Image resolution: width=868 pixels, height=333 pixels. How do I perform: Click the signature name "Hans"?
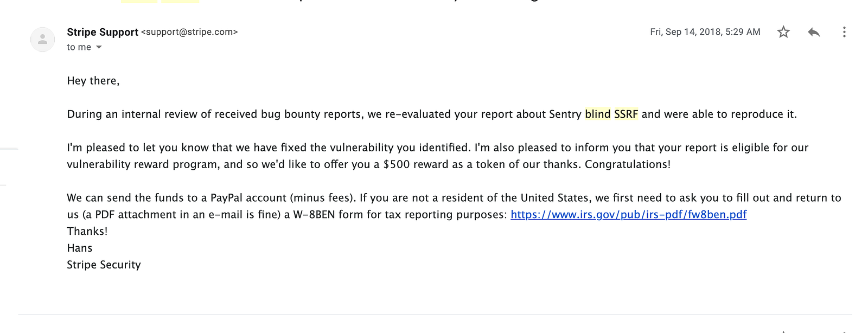point(80,248)
